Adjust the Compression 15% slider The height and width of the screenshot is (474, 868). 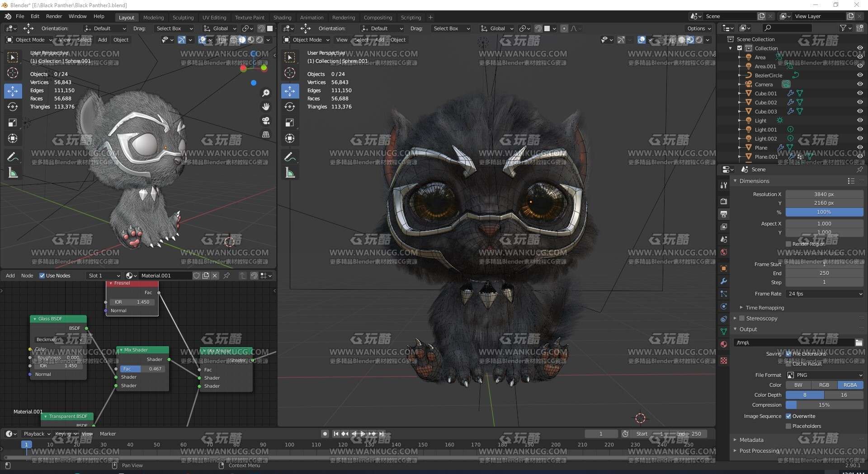[825, 405]
